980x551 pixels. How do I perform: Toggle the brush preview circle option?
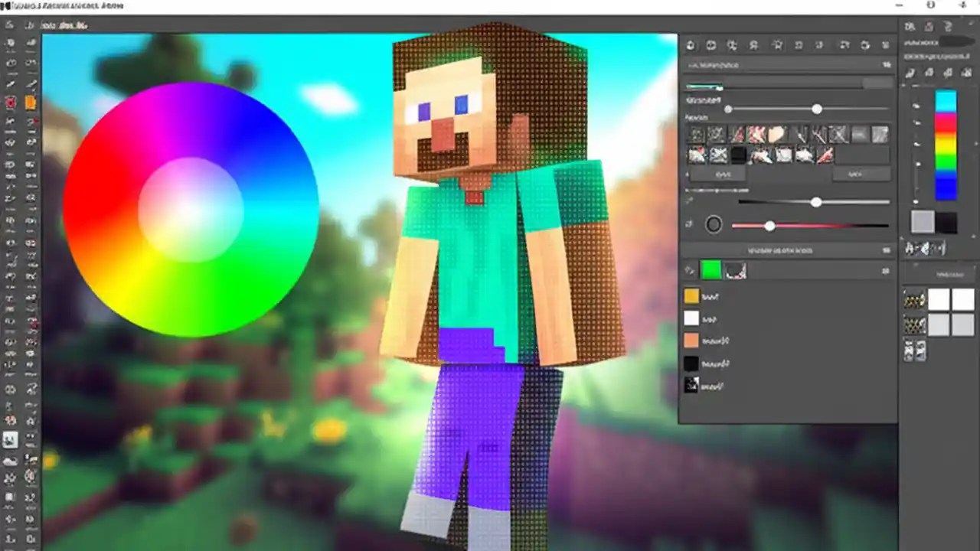713,224
